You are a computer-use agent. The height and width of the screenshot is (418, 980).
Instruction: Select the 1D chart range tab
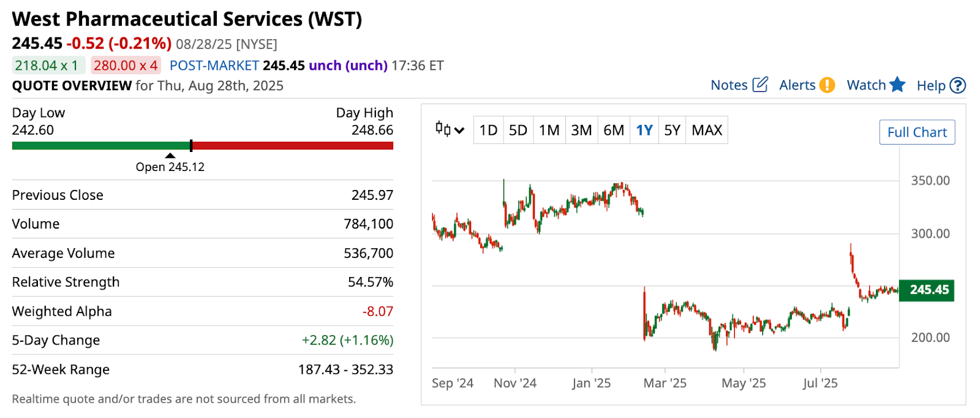click(488, 130)
